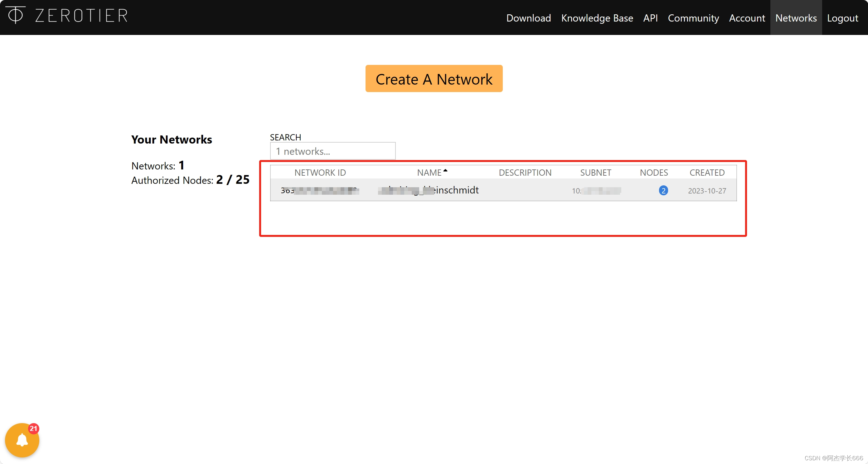Focus the network search field
Screen dimensions: 868x464
pyautogui.click(x=332, y=151)
